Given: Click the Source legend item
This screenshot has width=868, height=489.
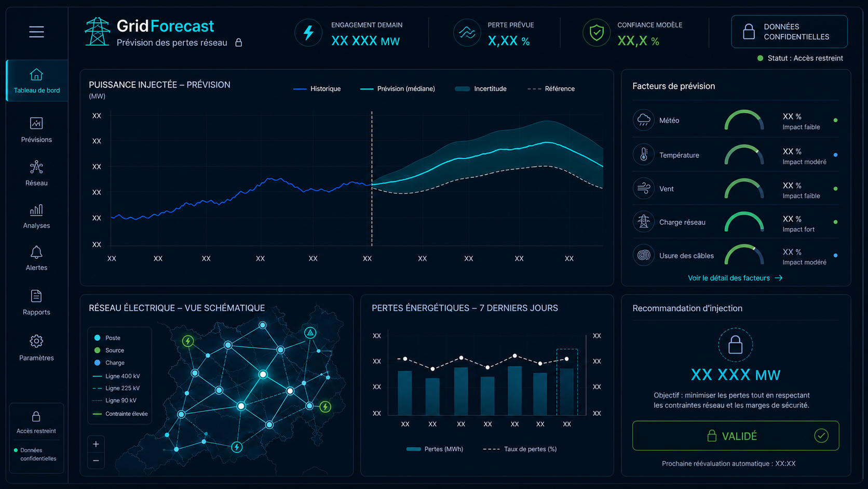Looking at the screenshot, I should coord(109,350).
